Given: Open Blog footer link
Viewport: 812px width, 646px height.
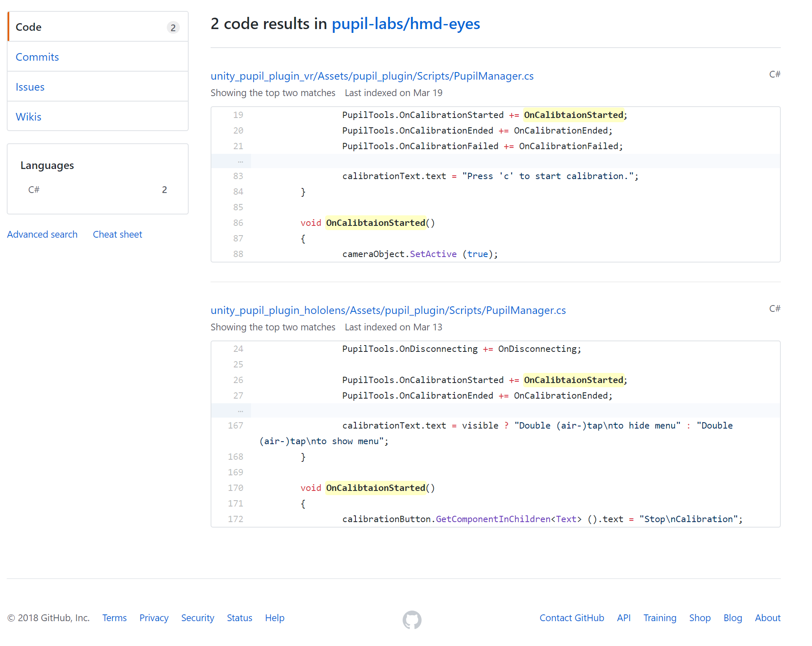Looking at the screenshot, I should coord(733,618).
